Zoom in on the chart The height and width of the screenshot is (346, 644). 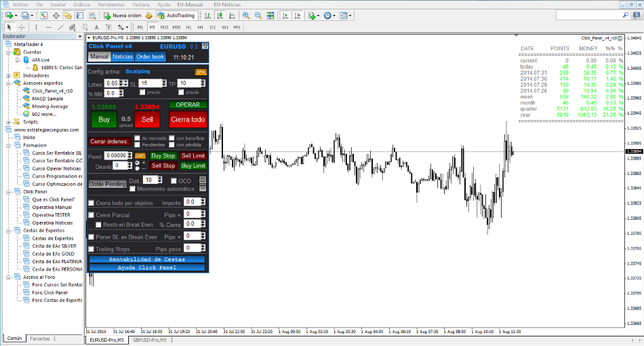coord(246,16)
